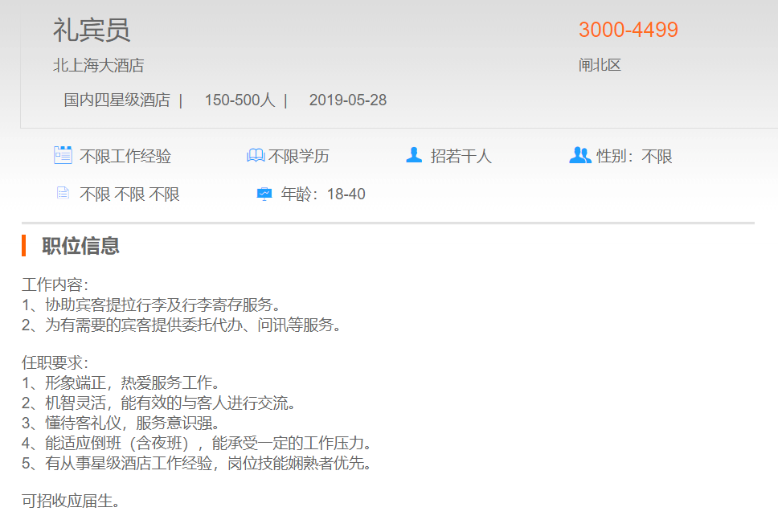Select the 闸北区 district text
The image size is (778, 532).
pos(600,66)
